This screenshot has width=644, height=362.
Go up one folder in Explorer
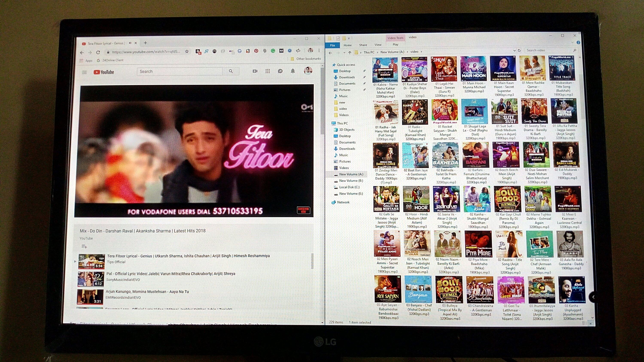pos(350,52)
